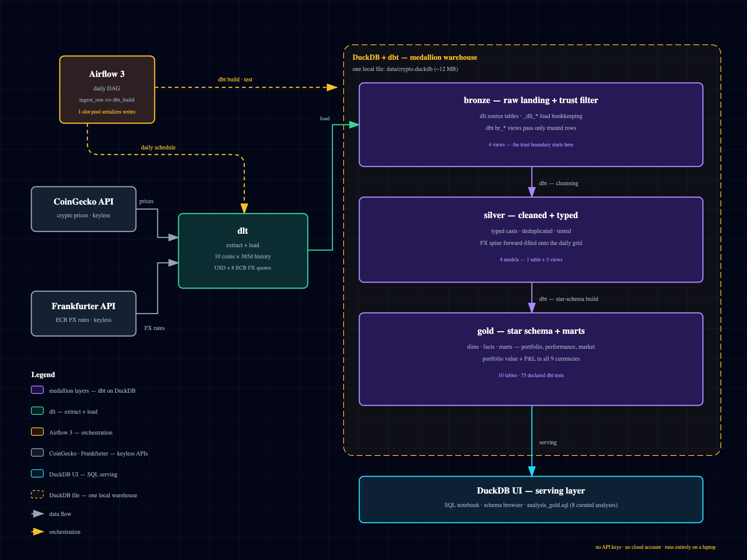Click the dashed DuckDB file legend swatch
Image resolution: width=747 pixels, height=560 pixels.
pyautogui.click(x=37, y=495)
